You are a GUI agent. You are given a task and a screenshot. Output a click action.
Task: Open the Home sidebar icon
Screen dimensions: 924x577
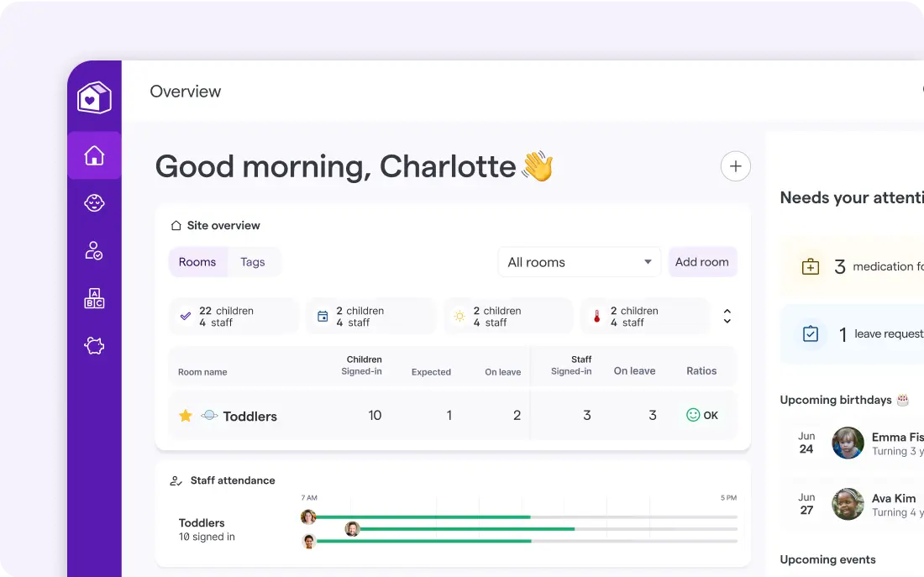point(94,155)
